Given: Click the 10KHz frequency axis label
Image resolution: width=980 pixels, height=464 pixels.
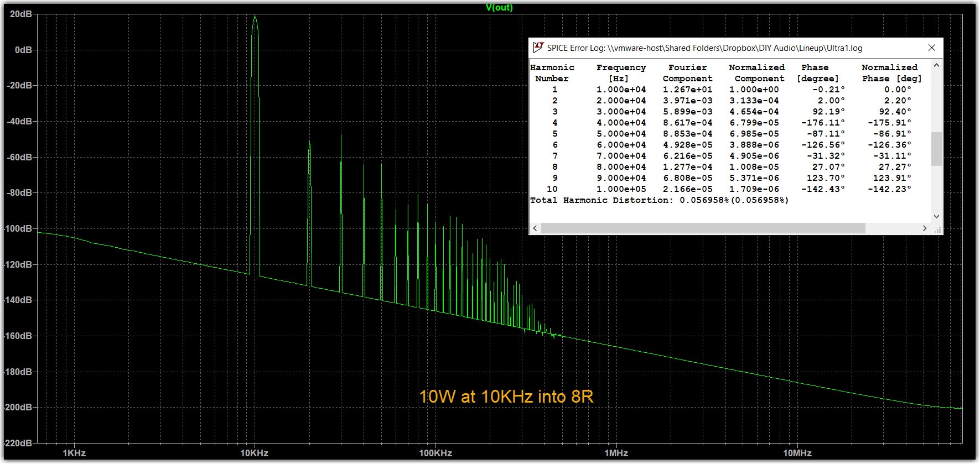Looking at the screenshot, I should (x=255, y=453).
